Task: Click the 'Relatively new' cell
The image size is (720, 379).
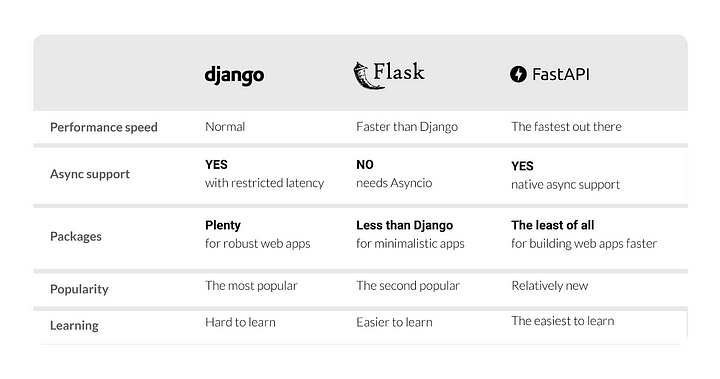Action: [x=550, y=286]
